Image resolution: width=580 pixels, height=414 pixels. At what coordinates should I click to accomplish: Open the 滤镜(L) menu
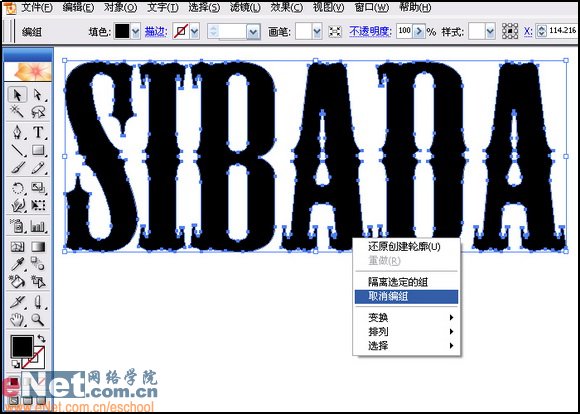click(x=245, y=7)
